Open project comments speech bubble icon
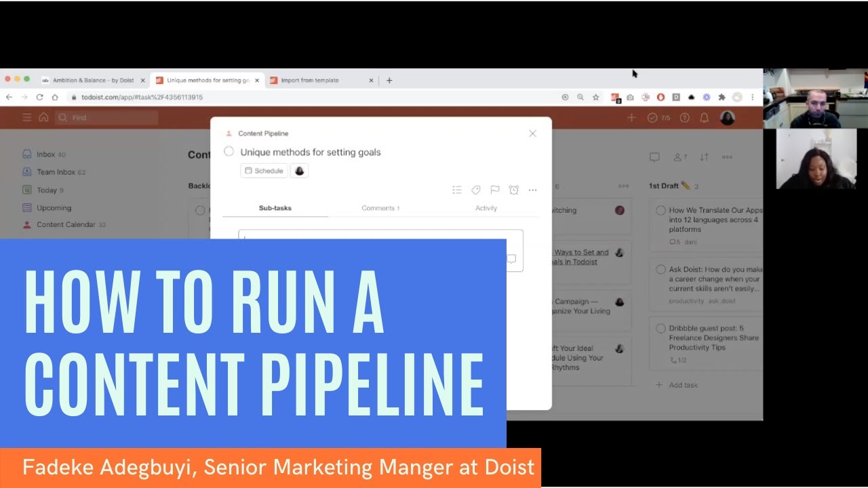 pyautogui.click(x=654, y=157)
